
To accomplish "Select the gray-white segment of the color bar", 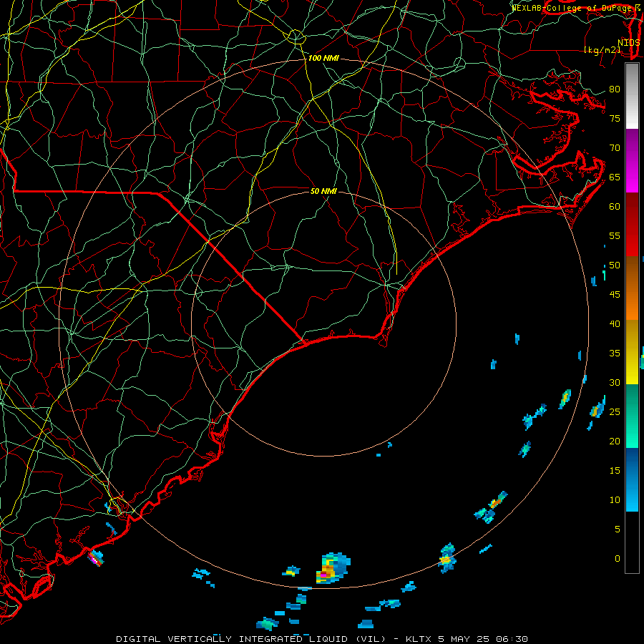I will (x=632, y=96).
